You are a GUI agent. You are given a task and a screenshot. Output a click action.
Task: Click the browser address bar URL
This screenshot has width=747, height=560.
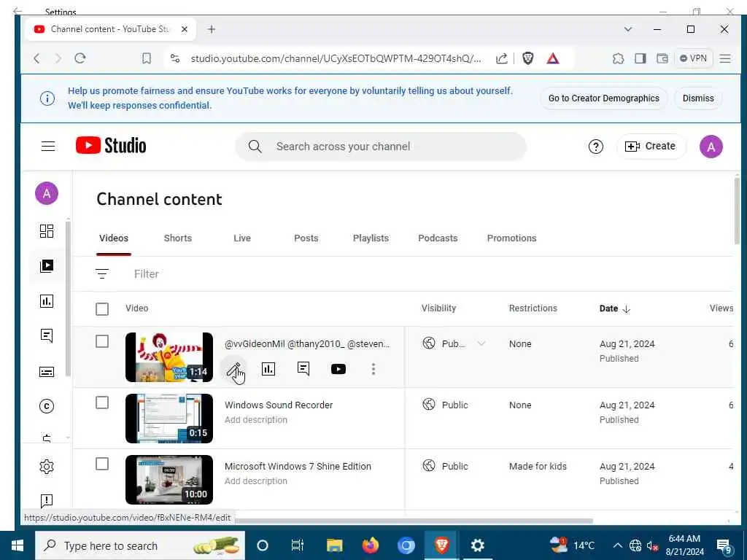pos(336,58)
